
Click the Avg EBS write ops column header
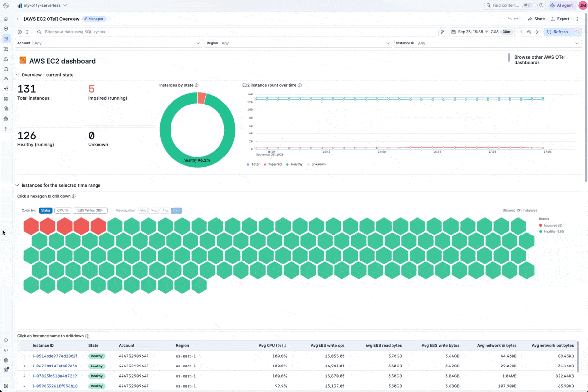327,345
